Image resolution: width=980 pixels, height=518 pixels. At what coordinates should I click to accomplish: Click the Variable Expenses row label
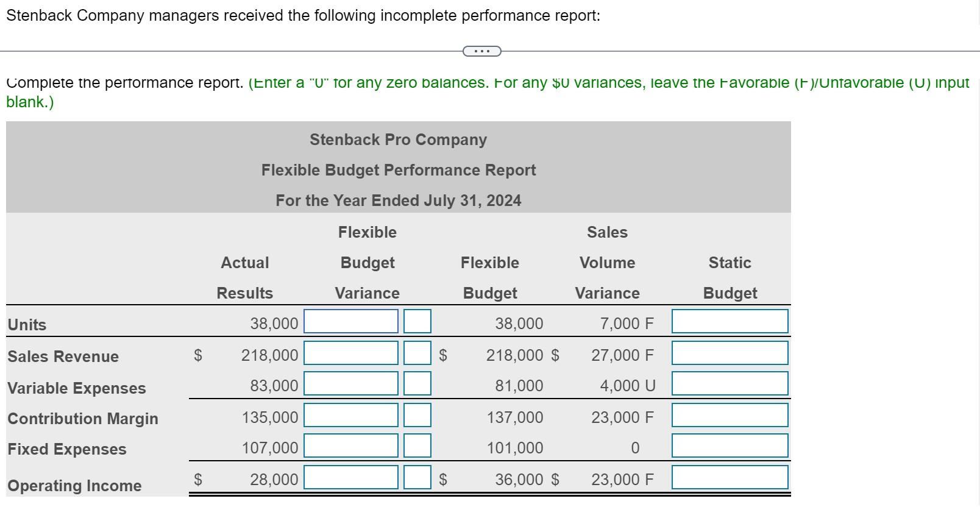point(77,388)
